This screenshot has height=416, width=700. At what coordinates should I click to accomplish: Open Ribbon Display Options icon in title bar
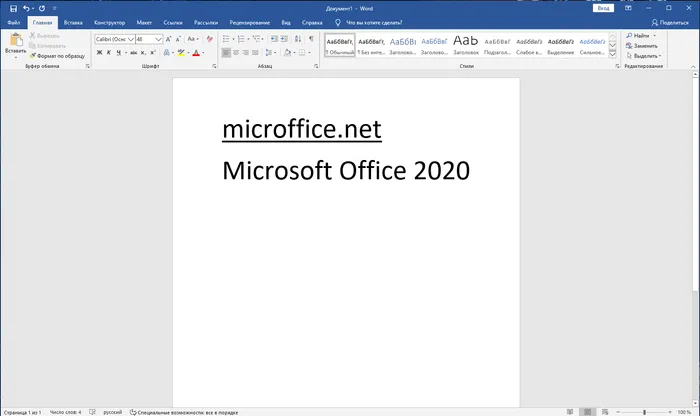(628, 8)
